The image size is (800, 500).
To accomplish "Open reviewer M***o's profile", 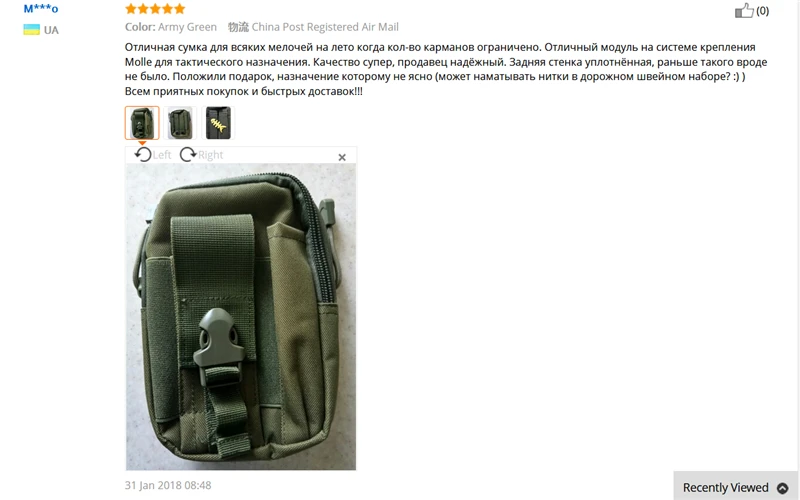I will 41,9.
